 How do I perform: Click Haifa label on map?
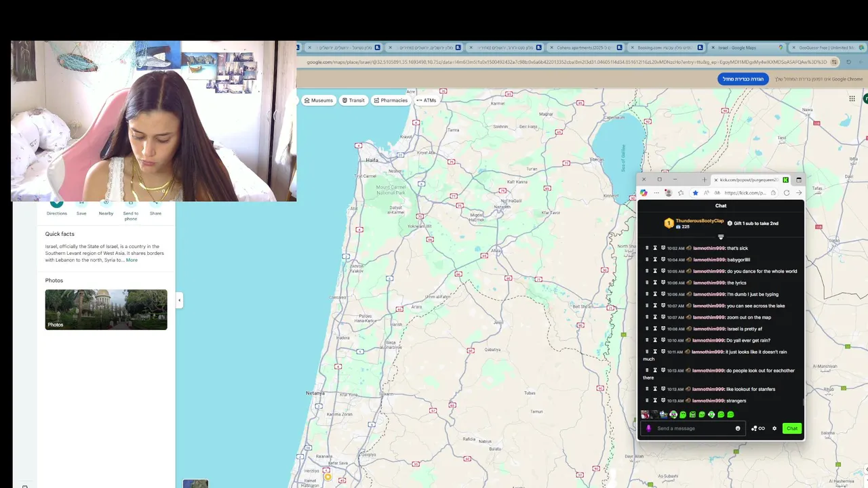click(x=372, y=160)
